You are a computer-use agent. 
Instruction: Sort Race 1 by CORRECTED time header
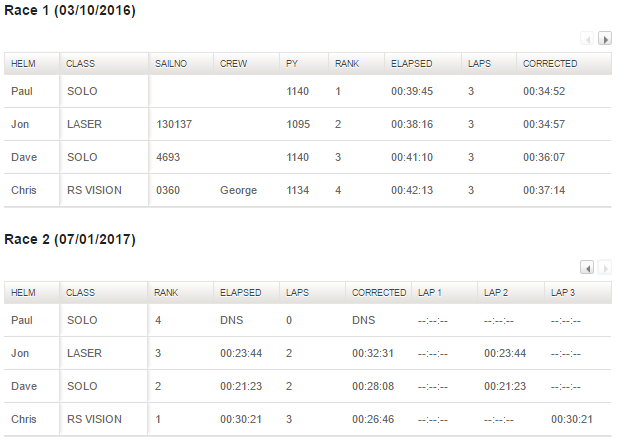pos(550,63)
